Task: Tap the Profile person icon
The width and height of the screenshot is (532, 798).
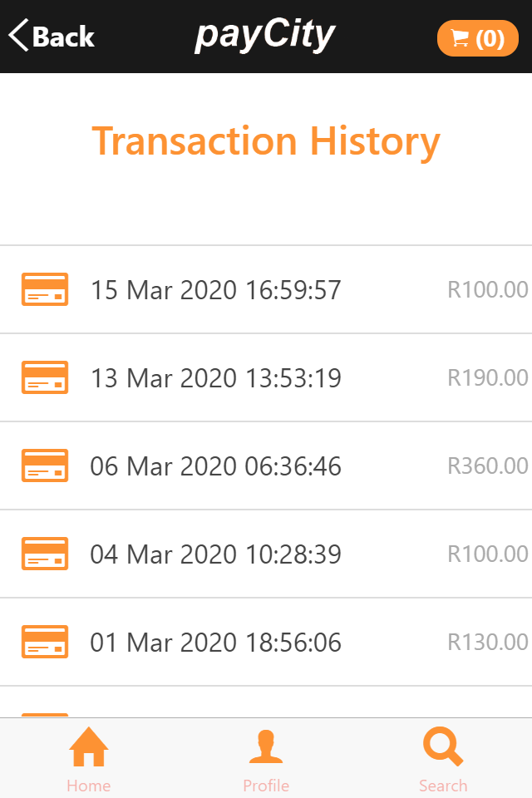Action: (x=266, y=746)
